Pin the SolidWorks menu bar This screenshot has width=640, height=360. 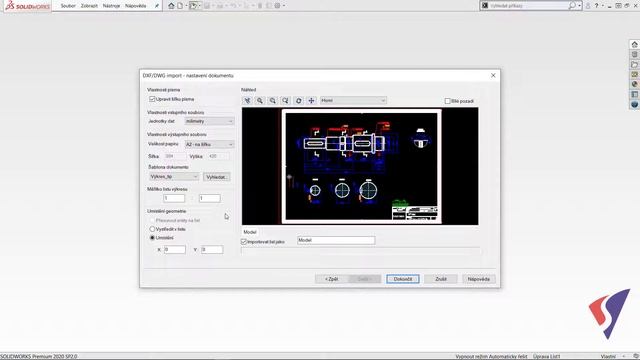(x=157, y=6)
